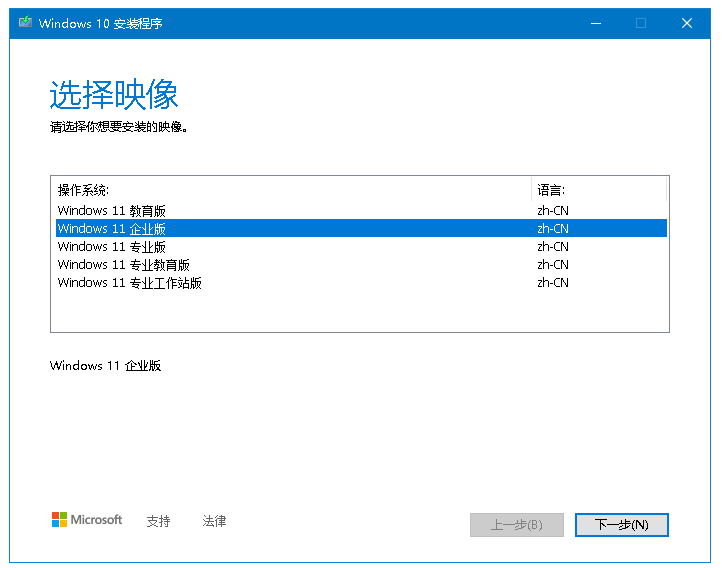The image size is (722, 568).
Task: Select the Windows 11 专业工作站版 image row
Action: point(361,282)
